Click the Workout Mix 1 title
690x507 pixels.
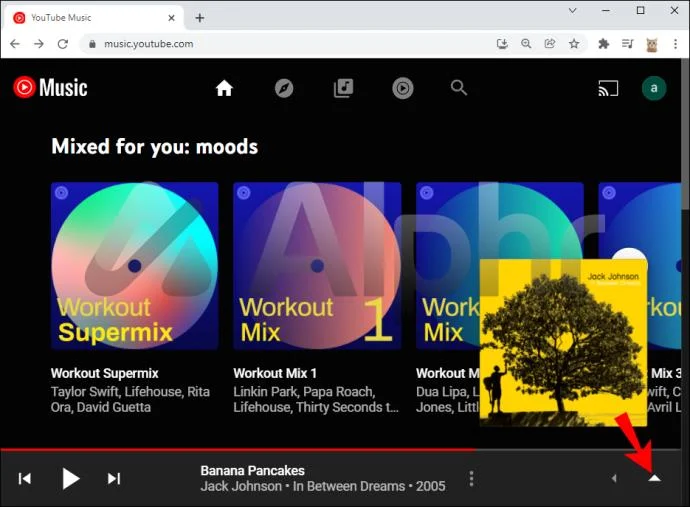pyautogui.click(x=275, y=373)
